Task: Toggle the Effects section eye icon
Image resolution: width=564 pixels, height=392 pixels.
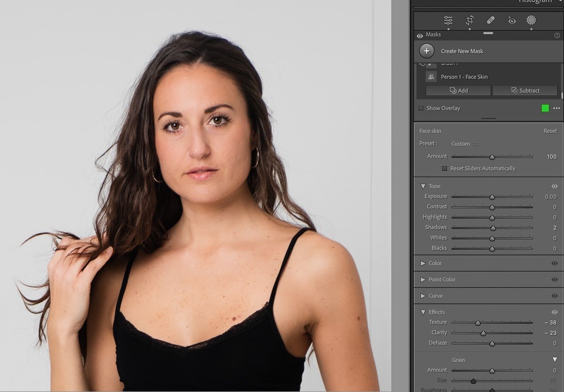Action: pyautogui.click(x=554, y=312)
